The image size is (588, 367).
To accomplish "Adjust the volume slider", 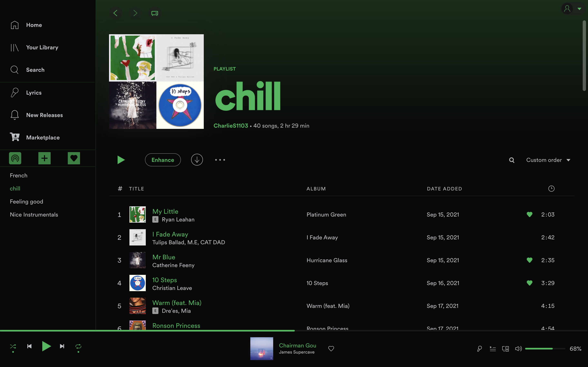I will pyautogui.click(x=545, y=349).
